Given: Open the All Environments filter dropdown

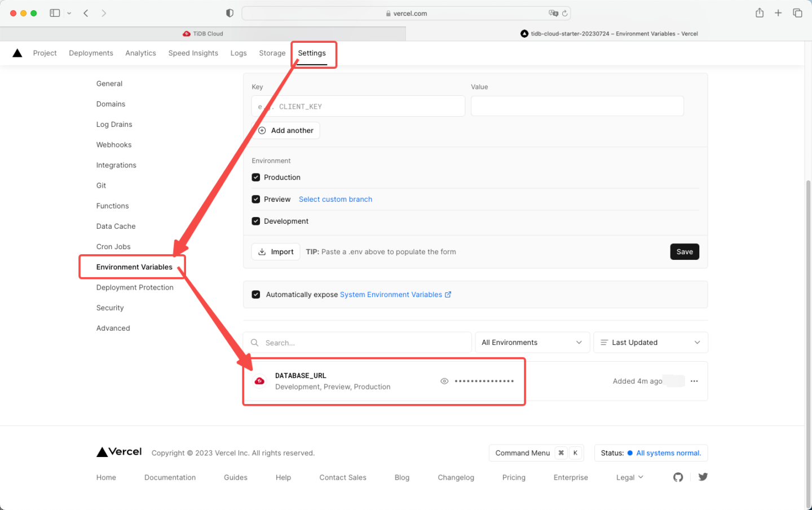Looking at the screenshot, I should point(532,342).
